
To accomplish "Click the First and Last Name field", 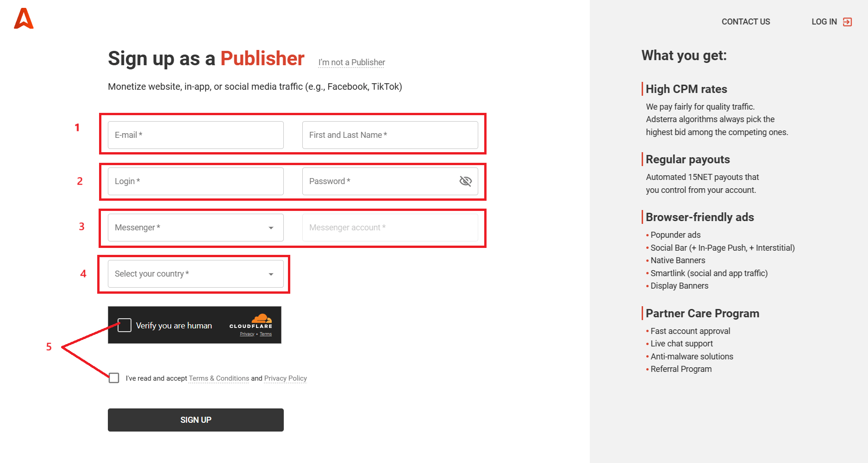I will click(x=390, y=135).
